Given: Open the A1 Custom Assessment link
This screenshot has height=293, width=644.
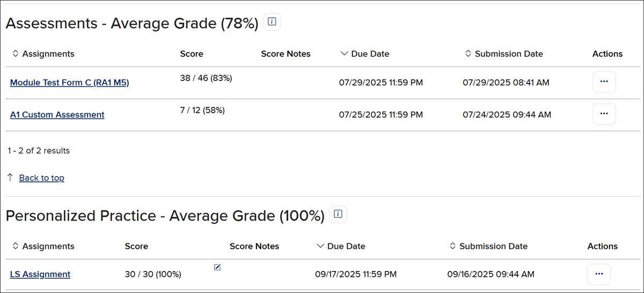Looking at the screenshot, I should click(57, 114).
